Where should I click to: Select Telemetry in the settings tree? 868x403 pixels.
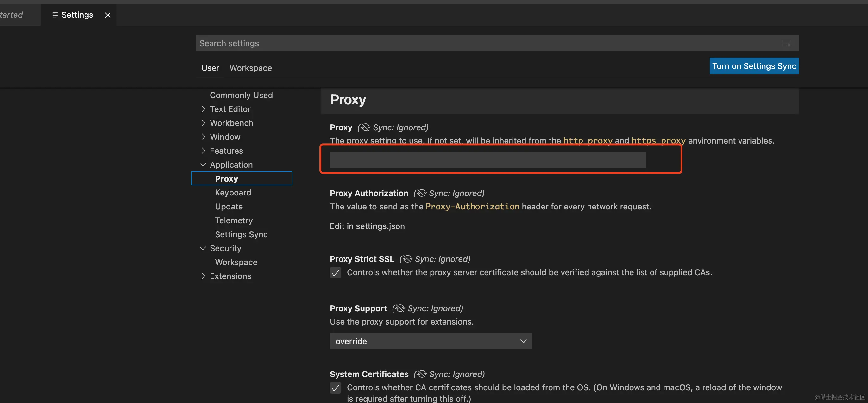234,220
